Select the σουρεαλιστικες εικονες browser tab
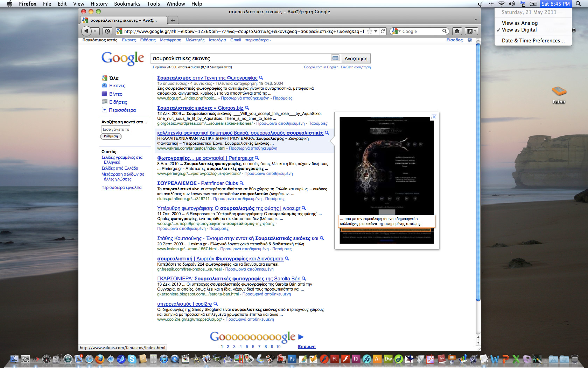This screenshot has width=588, height=368. (123, 20)
